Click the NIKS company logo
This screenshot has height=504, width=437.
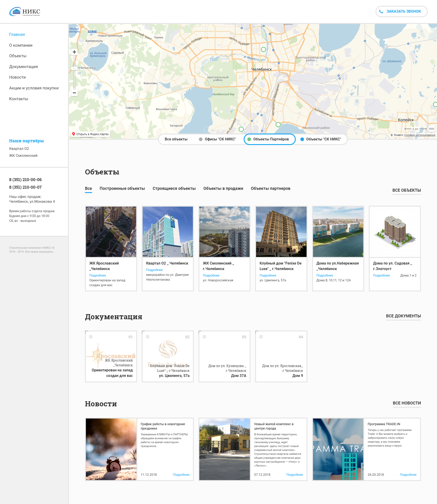coord(25,11)
